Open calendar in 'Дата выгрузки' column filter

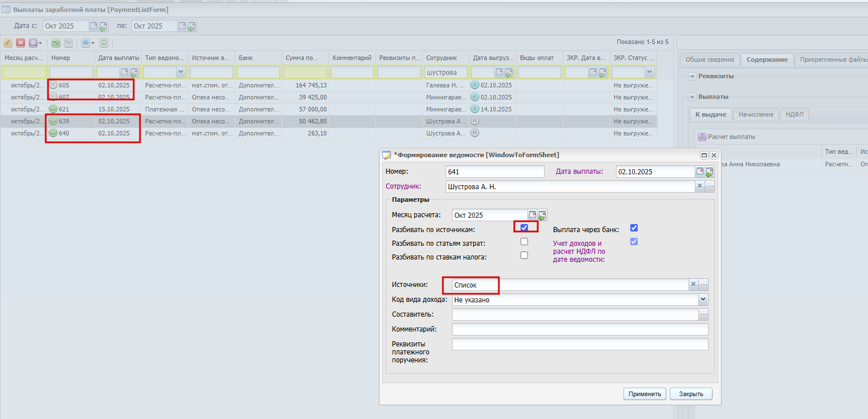(x=499, y=72)
